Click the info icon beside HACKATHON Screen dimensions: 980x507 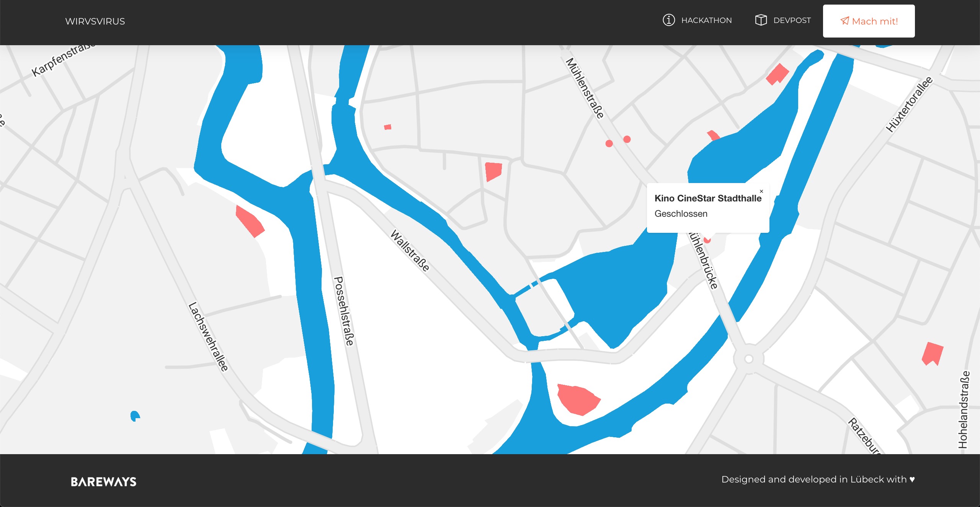[x=668, y=20]
